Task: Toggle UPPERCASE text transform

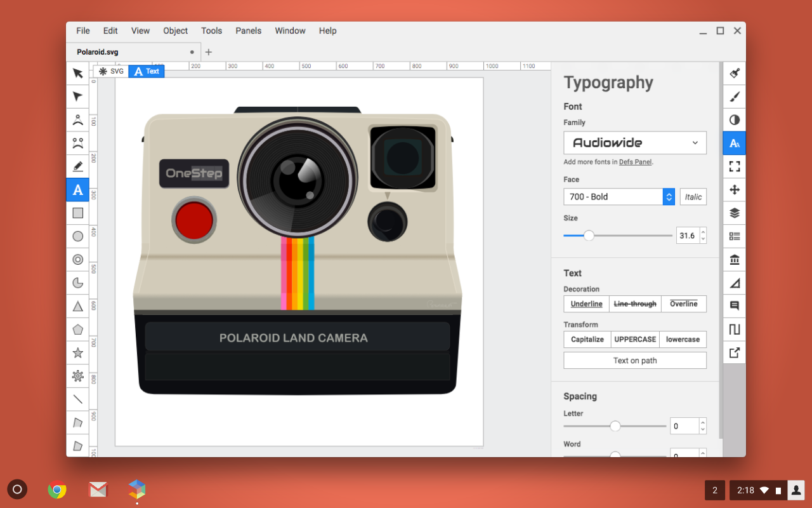Action: tap(635, 340)
